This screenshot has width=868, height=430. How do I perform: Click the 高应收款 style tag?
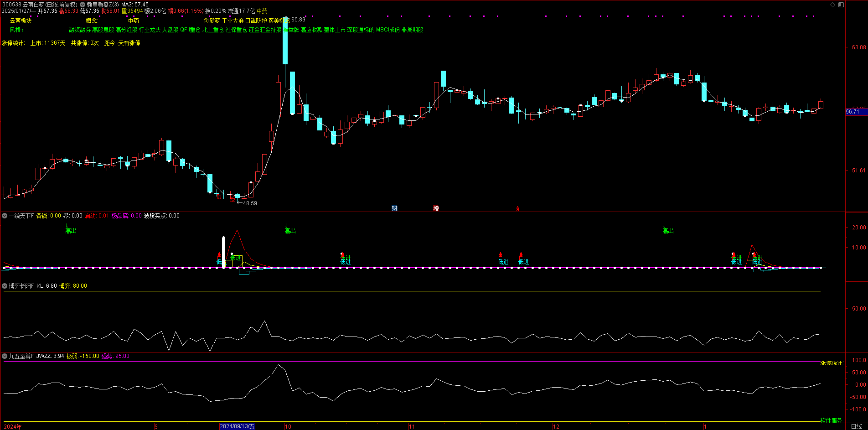coord(311,30)
